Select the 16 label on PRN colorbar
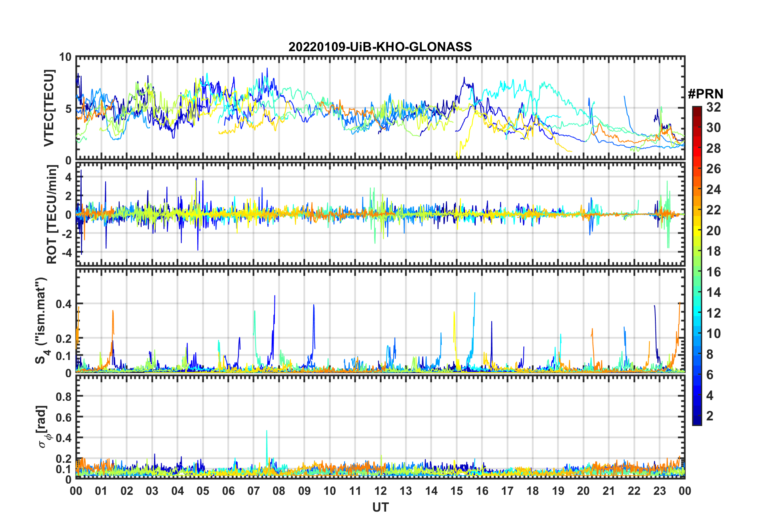 click(x=713, y=272)
